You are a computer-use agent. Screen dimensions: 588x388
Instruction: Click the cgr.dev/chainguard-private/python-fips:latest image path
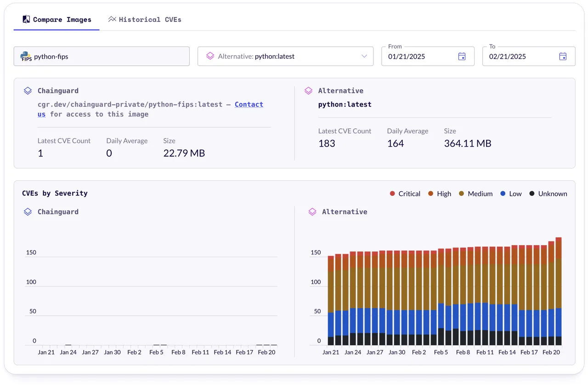tap(130, 104)
